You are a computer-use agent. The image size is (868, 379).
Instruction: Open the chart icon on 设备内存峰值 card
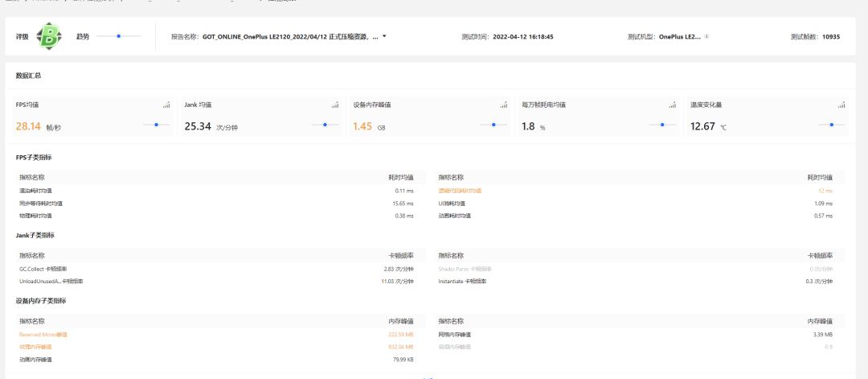click(504, 105)
